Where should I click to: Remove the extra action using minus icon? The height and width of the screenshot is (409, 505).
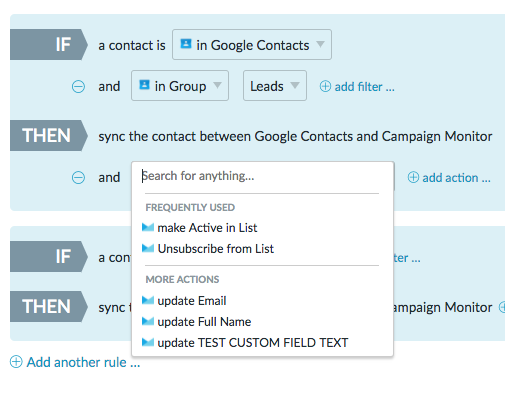coord(78,177)
